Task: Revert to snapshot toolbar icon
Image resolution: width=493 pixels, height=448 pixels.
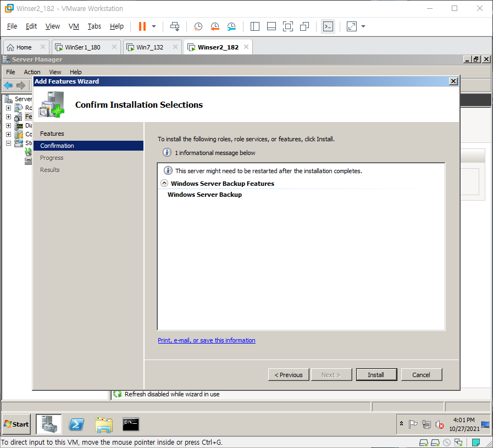Action: 215,26
